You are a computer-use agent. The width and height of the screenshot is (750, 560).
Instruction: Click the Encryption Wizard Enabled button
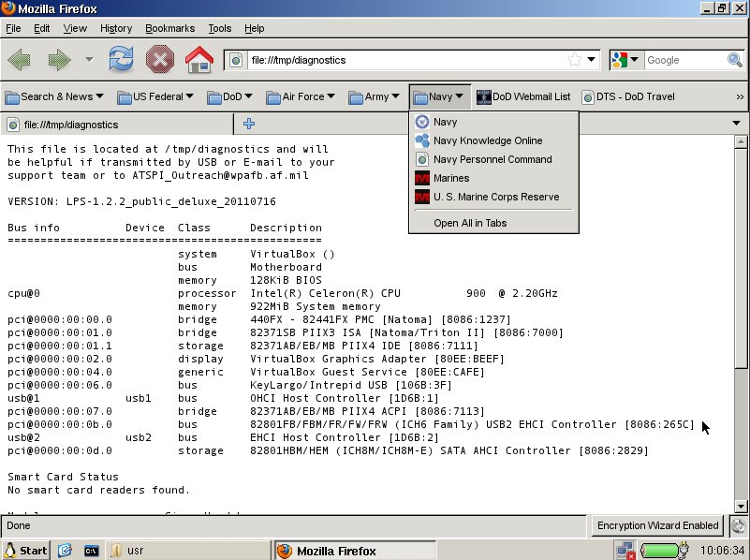point(659,525)
